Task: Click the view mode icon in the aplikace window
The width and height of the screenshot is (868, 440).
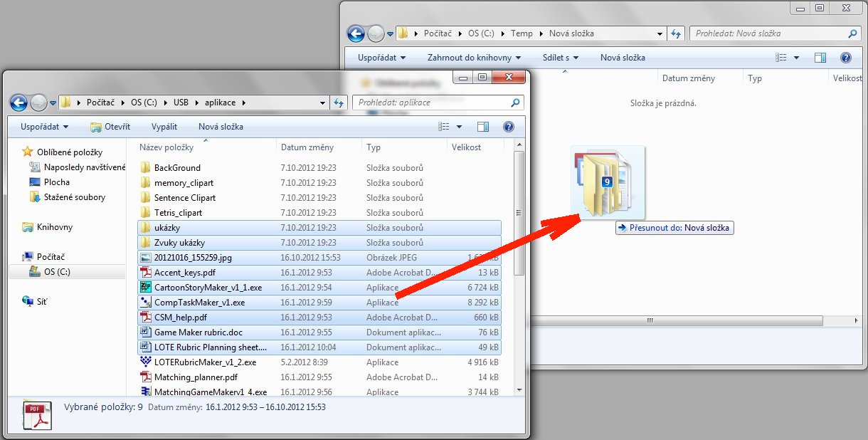Action: (x=445, y=127)
